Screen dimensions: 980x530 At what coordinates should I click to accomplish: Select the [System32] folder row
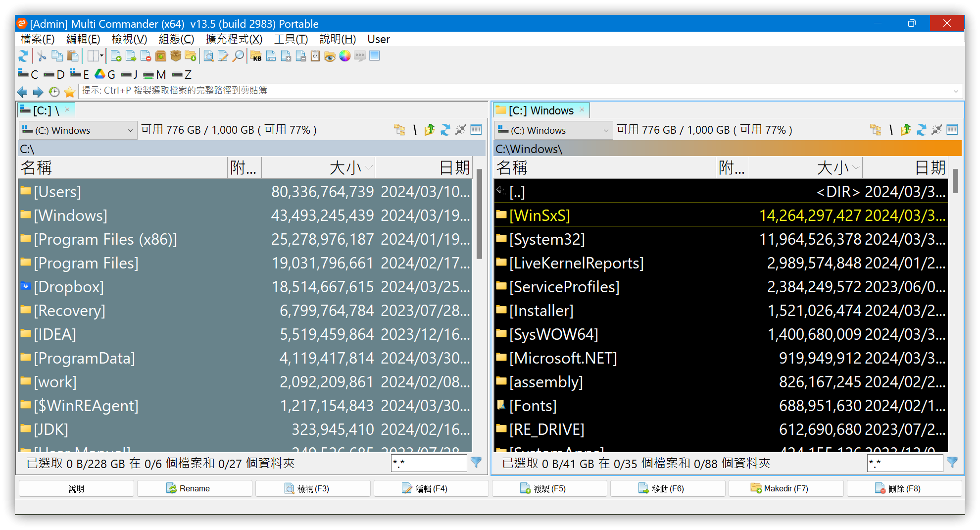721,239
